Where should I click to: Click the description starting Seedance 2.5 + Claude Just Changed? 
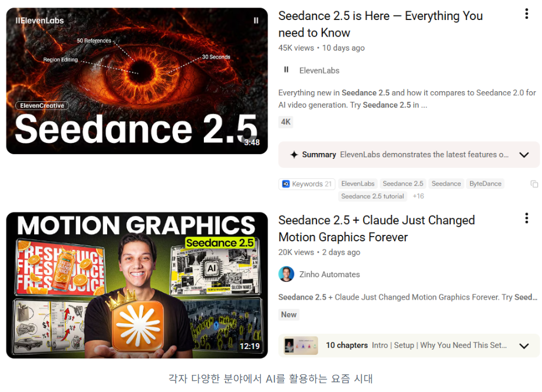(x=408, y=297)
